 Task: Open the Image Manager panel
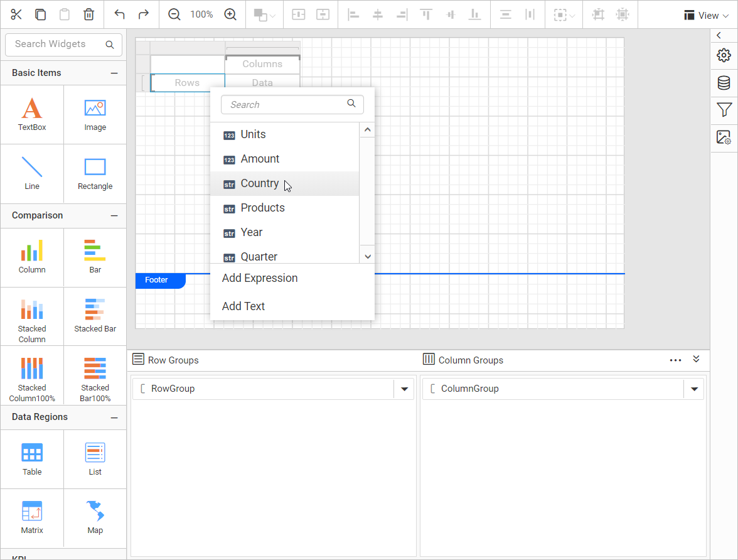tap(724, 137)
